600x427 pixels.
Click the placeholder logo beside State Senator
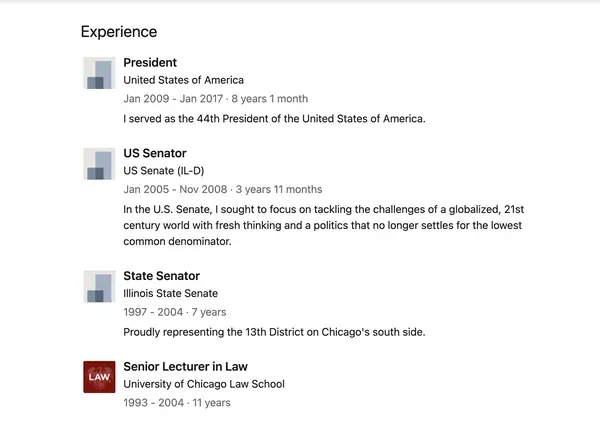[x=97, y=286]
